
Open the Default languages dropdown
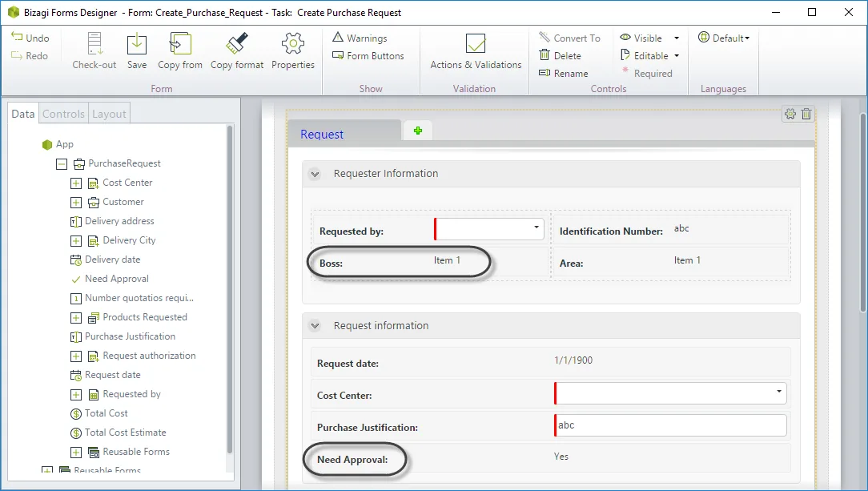[x=724, y=38]
